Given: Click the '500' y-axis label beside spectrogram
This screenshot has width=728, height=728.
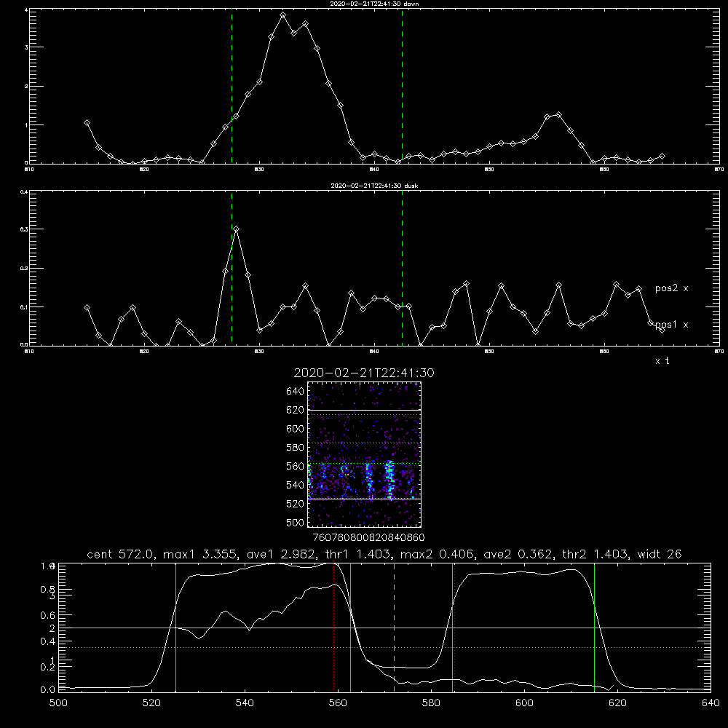Looking at the screenshot, I should pos(295,522).
